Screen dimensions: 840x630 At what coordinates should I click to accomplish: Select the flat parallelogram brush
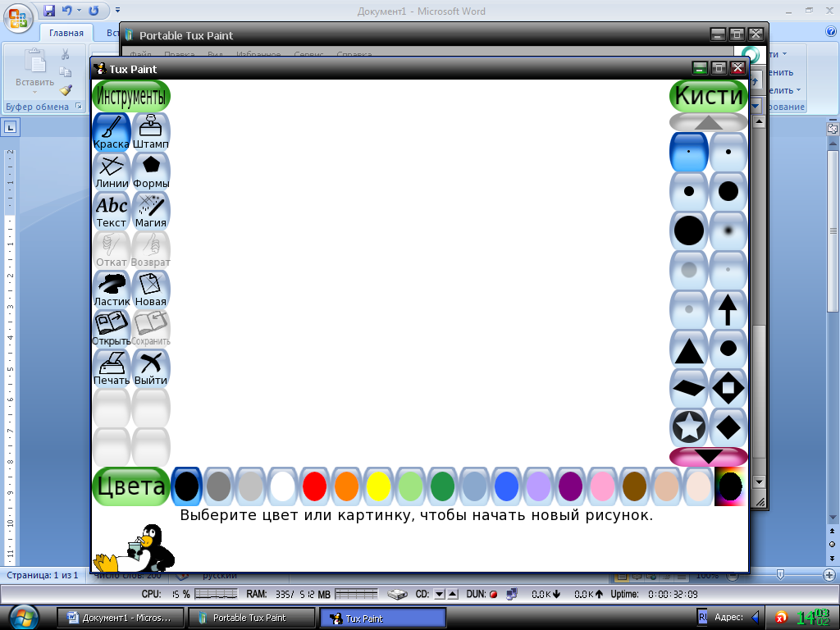(x=689, y=388)
